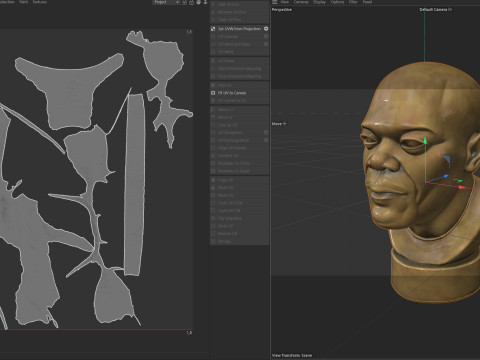Click the UV Rectangularize button
This screenshot has height=360, width=480.
click(239, 140)
